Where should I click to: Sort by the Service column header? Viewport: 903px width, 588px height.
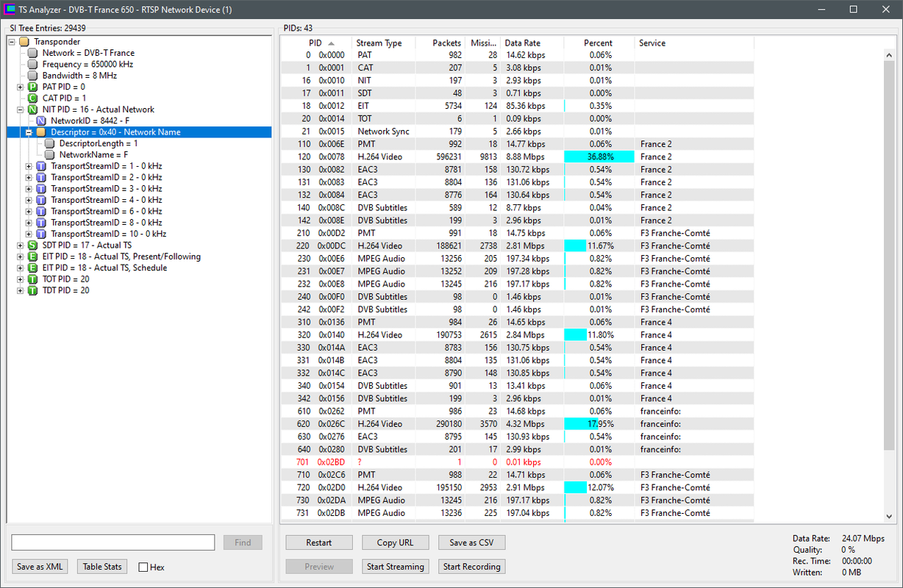point(694,43)
